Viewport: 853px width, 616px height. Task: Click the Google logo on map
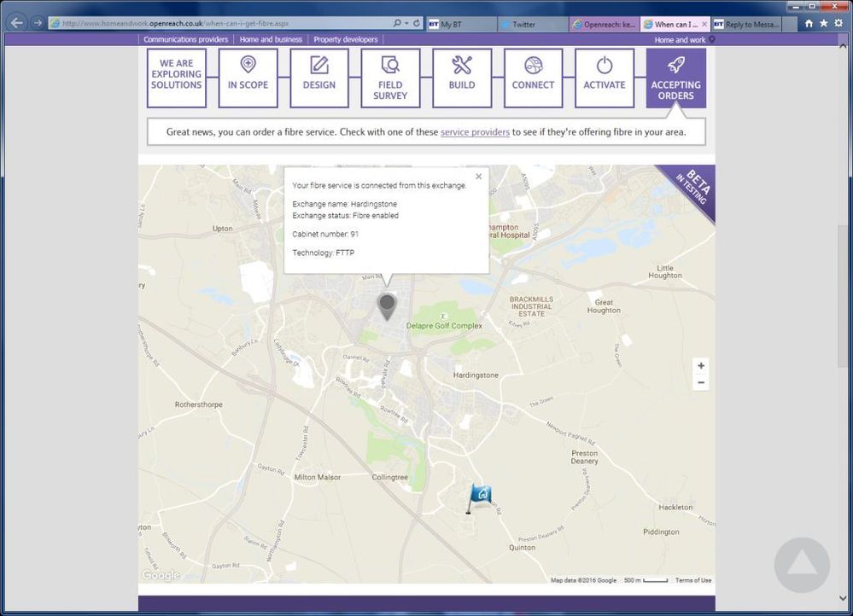(x=161, y=575)
